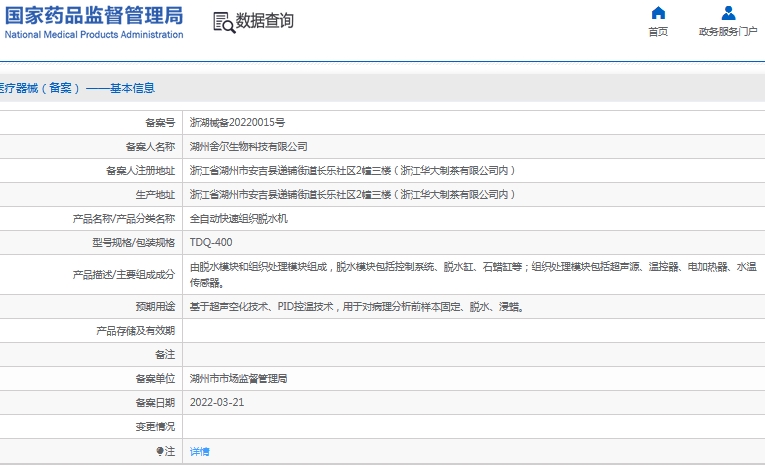Screen dimensions: 765x471
Task: Click the 生产地址 address value
Action: [352, 194]
